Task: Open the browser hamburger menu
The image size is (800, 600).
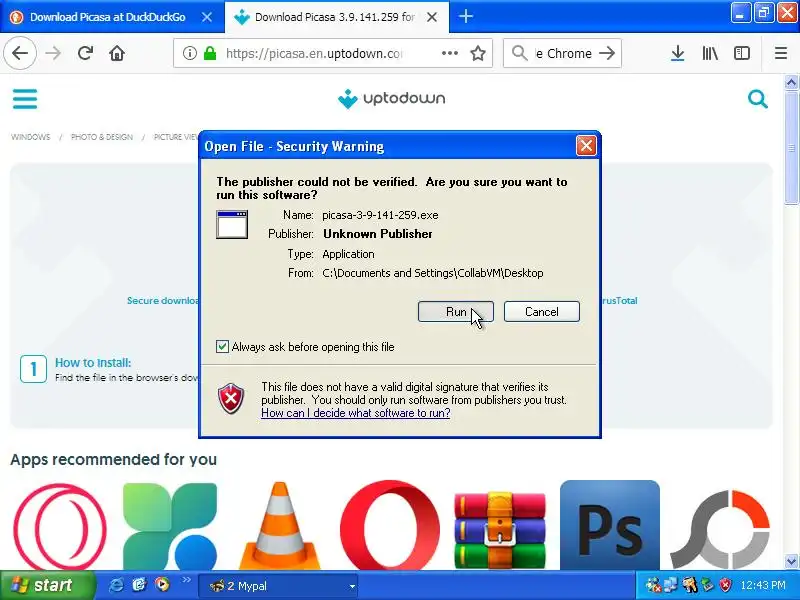Action: point(781,53)
